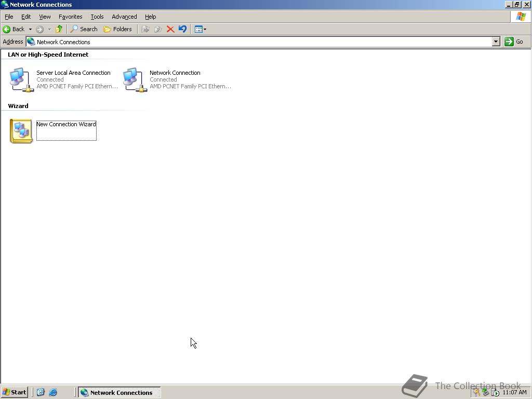The width and height of the screenshot is (532, 399).
Task: Open the Back history dropdown arrow
Action: (30, 29)
